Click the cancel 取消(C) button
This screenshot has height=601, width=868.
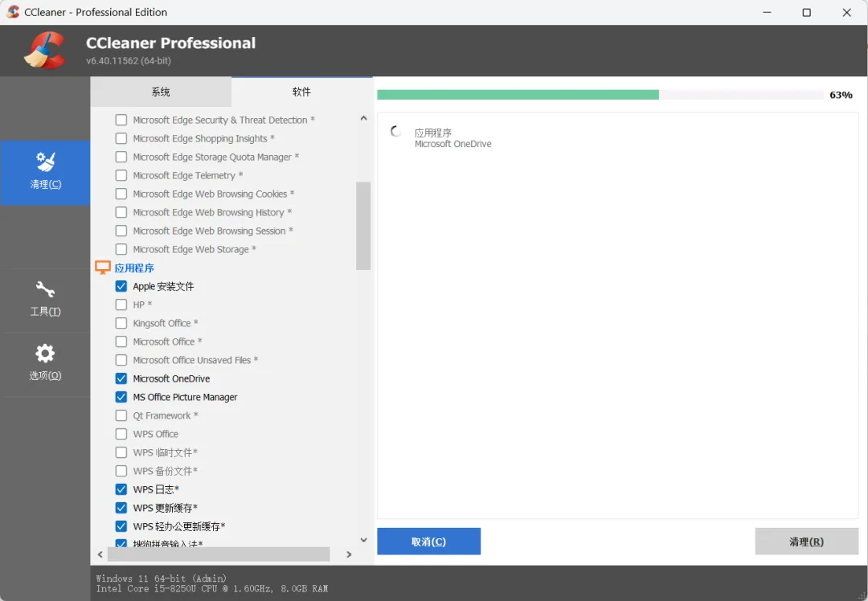point(428,542)
